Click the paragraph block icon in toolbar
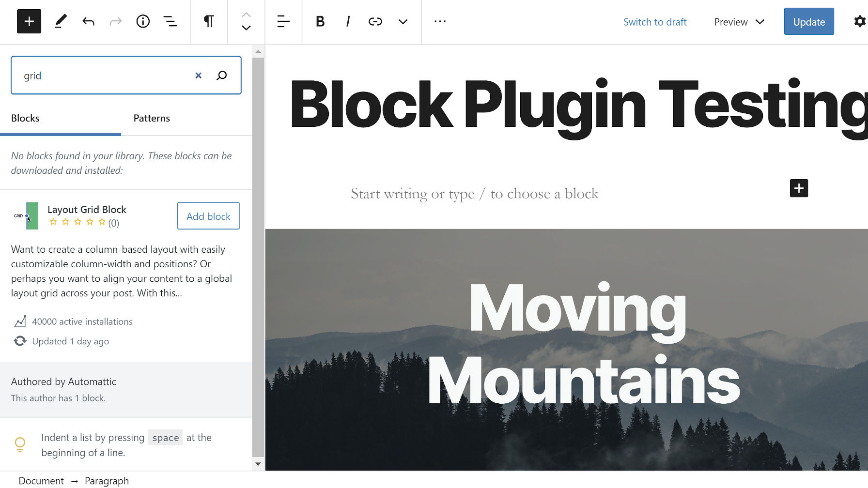The height and width of the screenshot is (488, 868). (209, 21)
